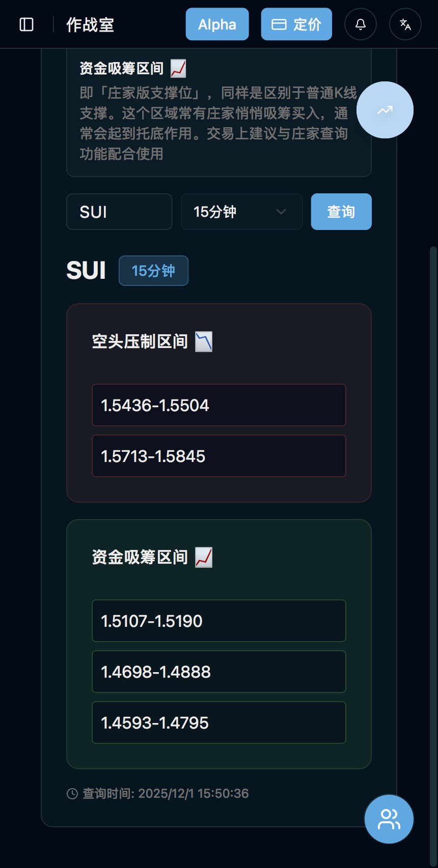Open the 15分钟 timeframe dropdown
The height and width of the screenshot is (868, 438).
click(241, 212)
